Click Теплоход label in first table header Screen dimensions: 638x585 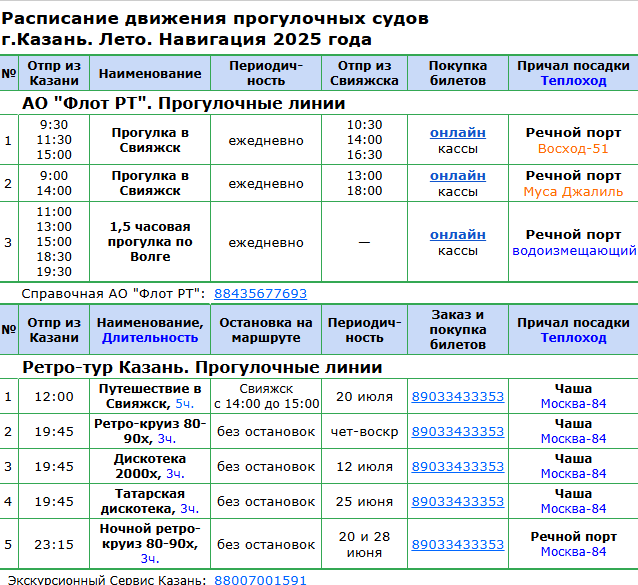pos(573,81)
